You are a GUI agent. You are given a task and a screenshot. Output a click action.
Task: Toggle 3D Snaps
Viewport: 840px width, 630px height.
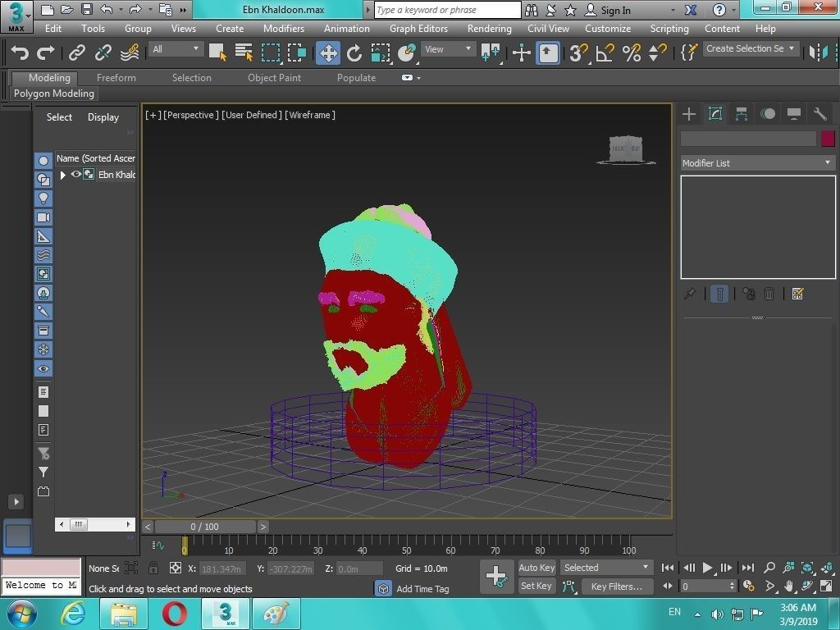(578, 52)
